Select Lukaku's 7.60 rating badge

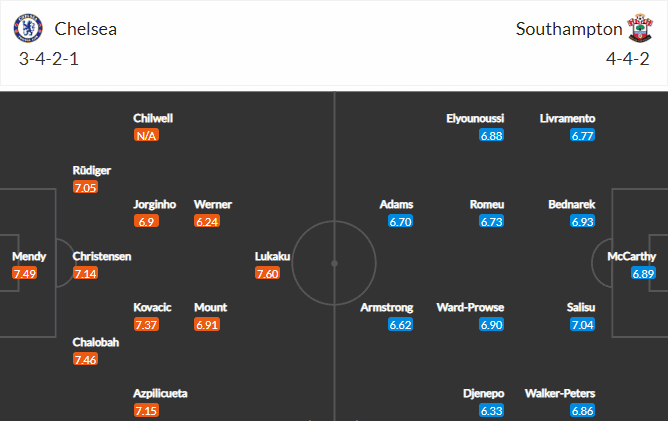click(x=268, y=273)
